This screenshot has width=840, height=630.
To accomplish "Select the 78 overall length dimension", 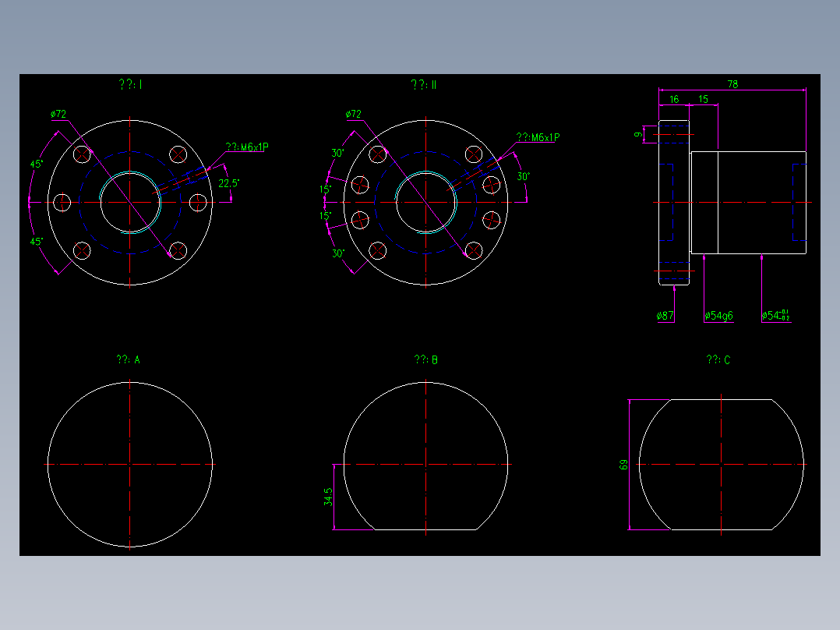I will [732, 84].
